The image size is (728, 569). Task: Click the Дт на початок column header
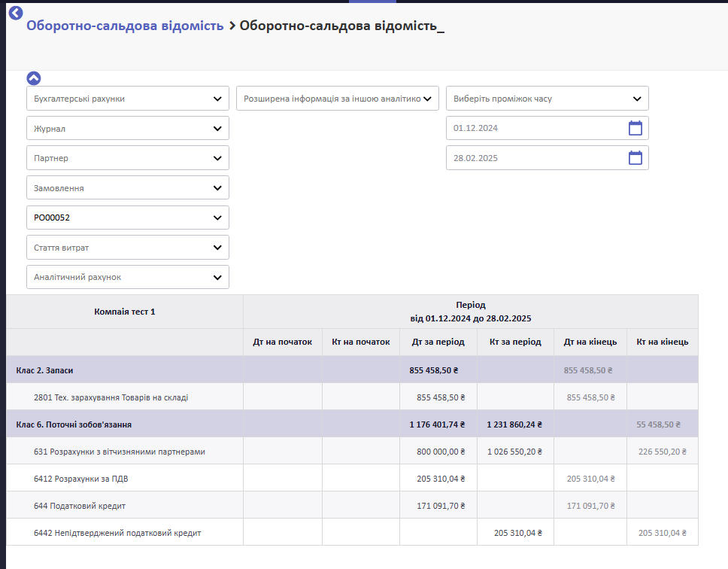pos(282,342)
